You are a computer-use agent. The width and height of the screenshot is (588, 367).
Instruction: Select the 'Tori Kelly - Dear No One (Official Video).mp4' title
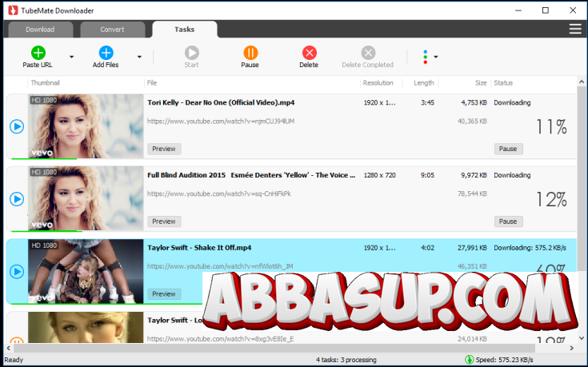221,102
